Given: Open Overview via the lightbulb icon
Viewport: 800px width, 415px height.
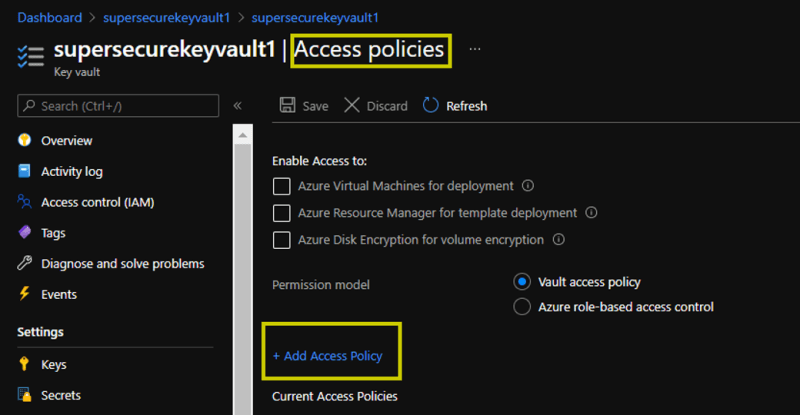Looking at the screenshot, I should (24, 140).
